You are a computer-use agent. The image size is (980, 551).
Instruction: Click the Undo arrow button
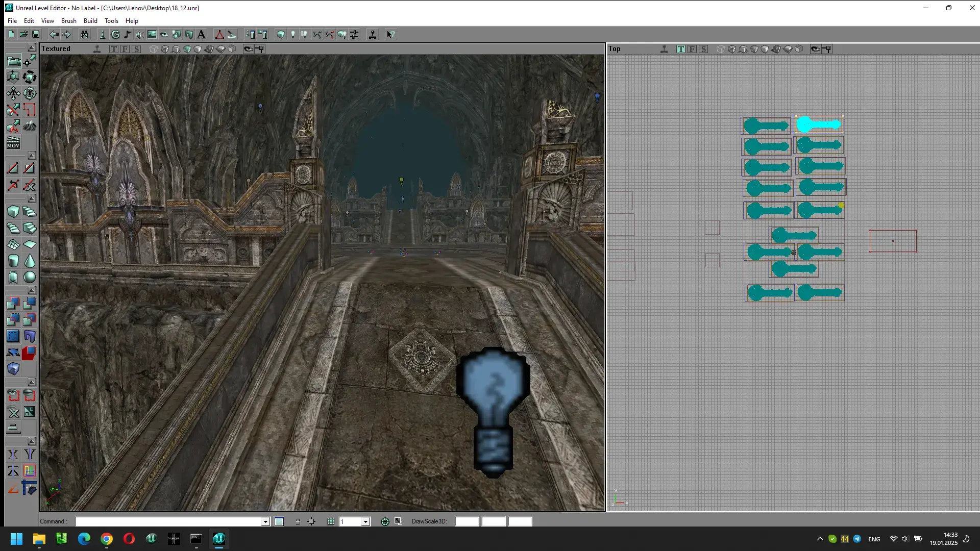54,34
